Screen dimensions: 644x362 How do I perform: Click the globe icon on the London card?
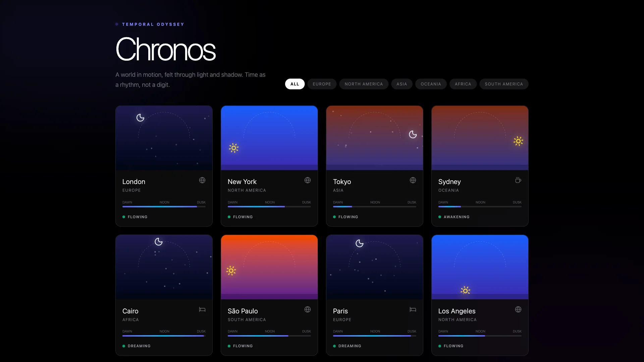pos(202,180)
